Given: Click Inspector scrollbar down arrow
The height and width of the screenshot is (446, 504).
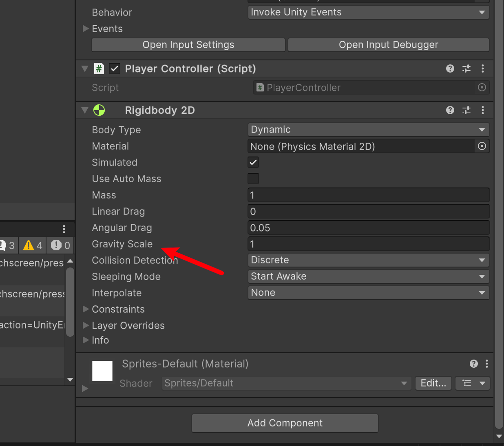Looking at the screenshot, I should pos(499,436).
